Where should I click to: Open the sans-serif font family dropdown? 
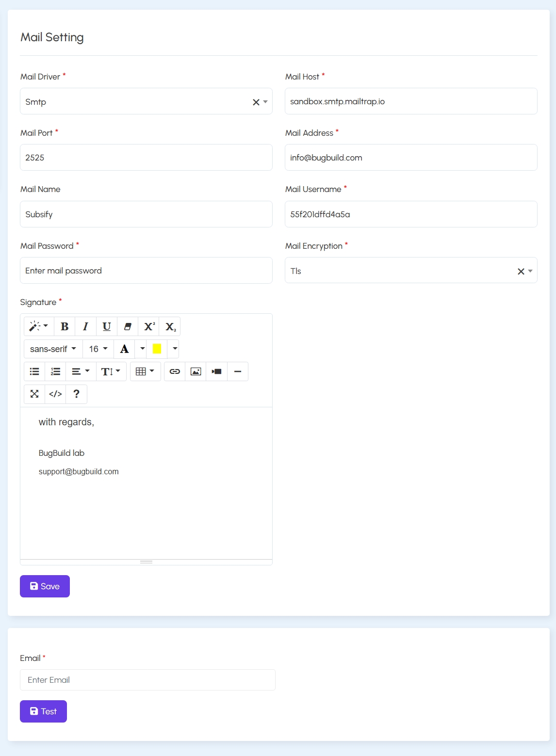pos(53,349)
